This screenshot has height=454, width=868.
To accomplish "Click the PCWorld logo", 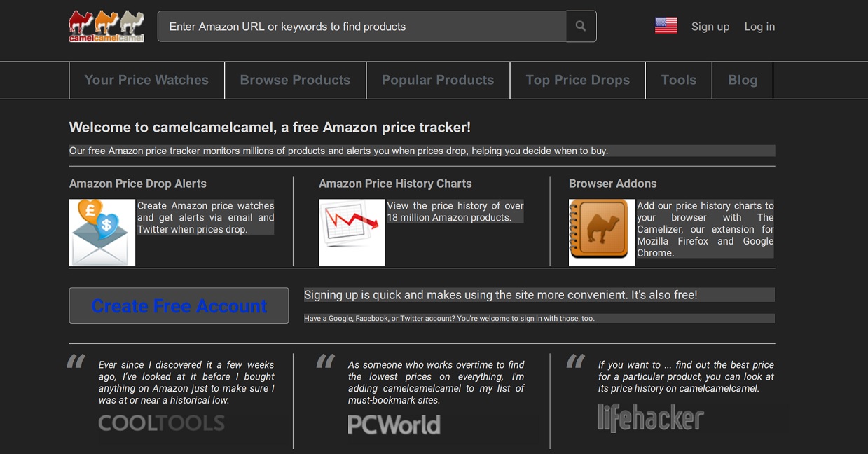I will (394, 425).
